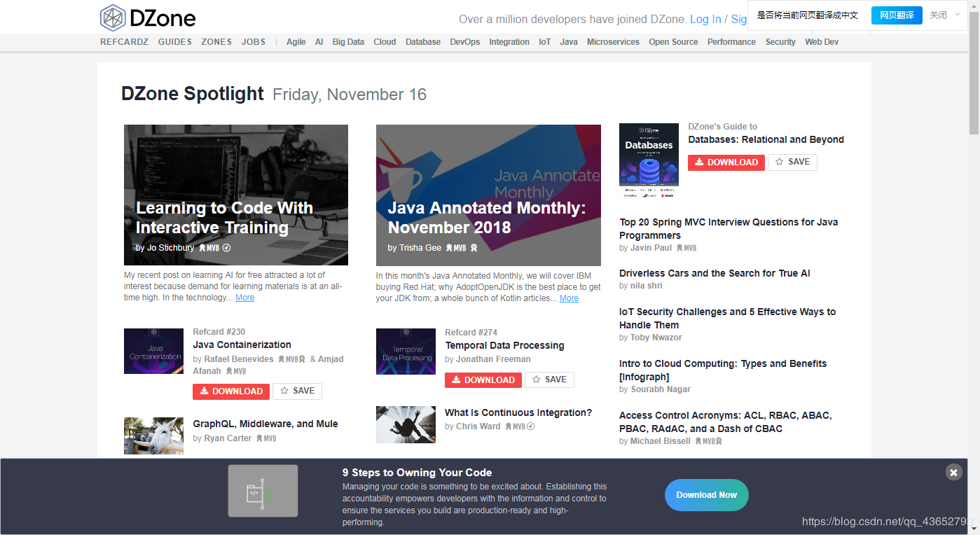Click author name Rafael Benevides
This screenshot has height=535, width=980.
239,359
